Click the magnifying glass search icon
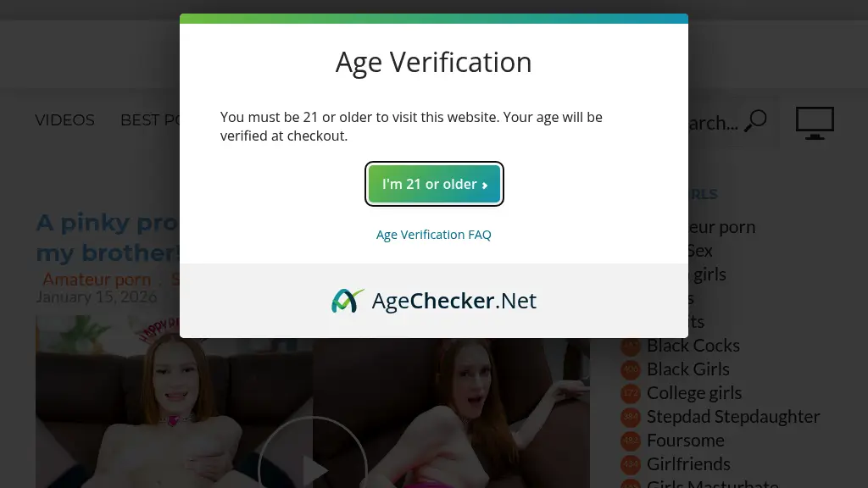Image resolution: width=868 pixels, height=488 pixels. coord(755,120)
